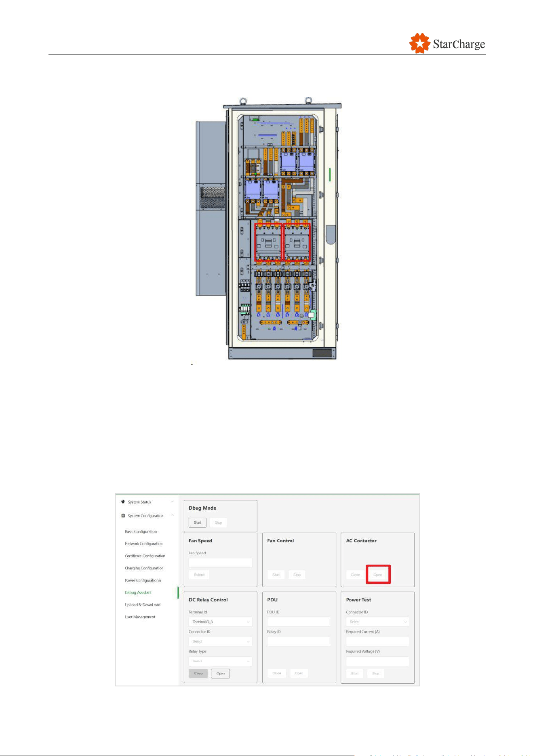This screenshot has width=535, height=756.
Task: Expand the System Status menu chevron
Action: [x=173, y=502]
